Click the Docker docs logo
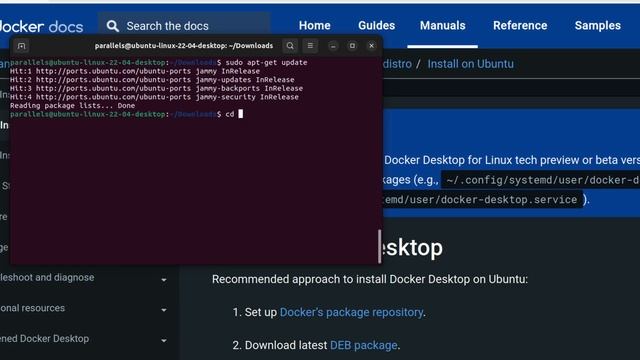 click(41, 27)
